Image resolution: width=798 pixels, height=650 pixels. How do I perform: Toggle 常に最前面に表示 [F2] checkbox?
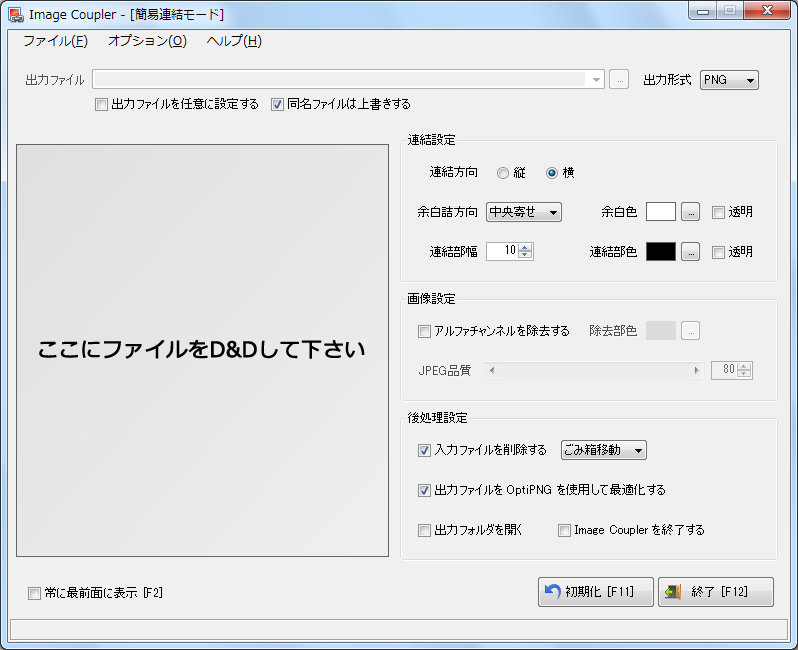click(35, 593)
